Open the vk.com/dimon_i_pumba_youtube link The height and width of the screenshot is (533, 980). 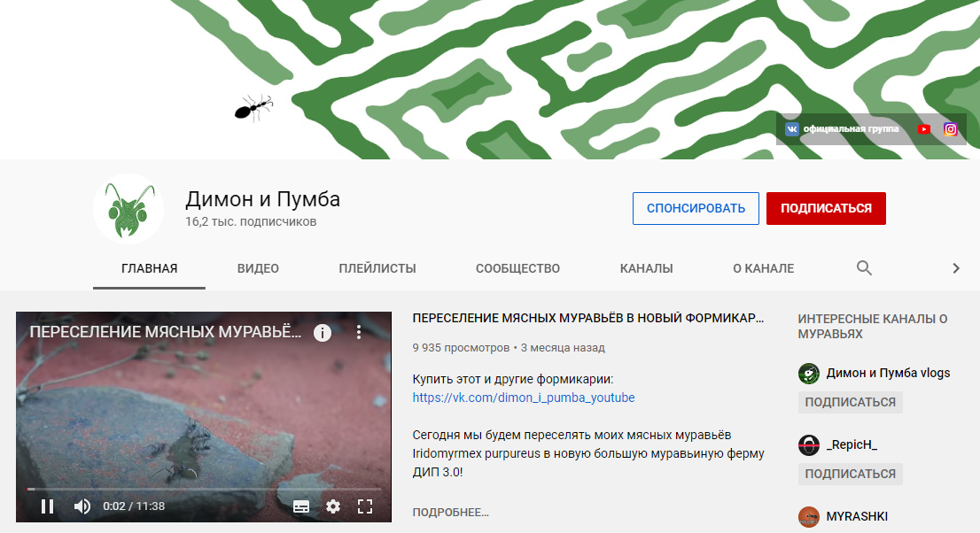tap(523, 398)
